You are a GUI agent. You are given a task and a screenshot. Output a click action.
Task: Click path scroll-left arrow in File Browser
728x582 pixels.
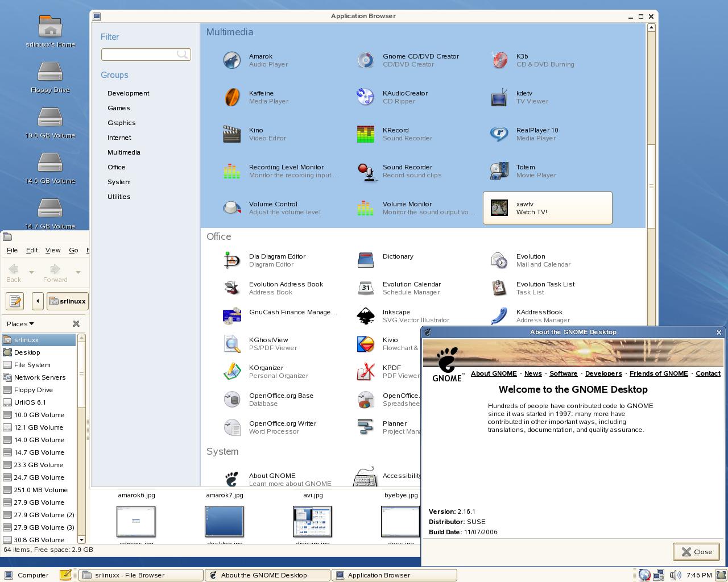pyautogui.click(x=38, y=301)
